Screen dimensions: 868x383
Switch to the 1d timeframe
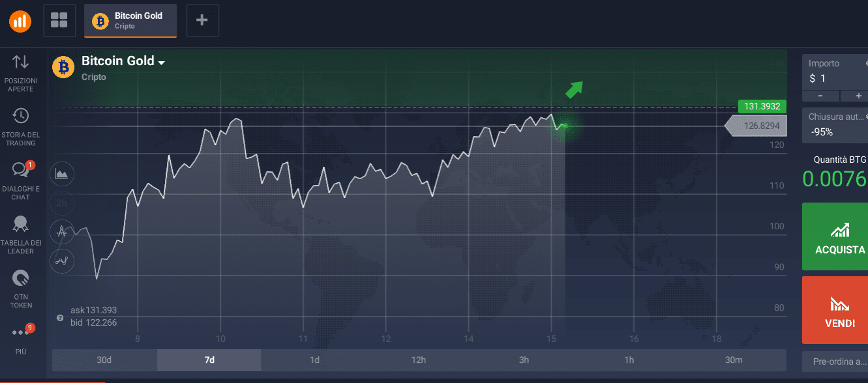tap(314, 360)
